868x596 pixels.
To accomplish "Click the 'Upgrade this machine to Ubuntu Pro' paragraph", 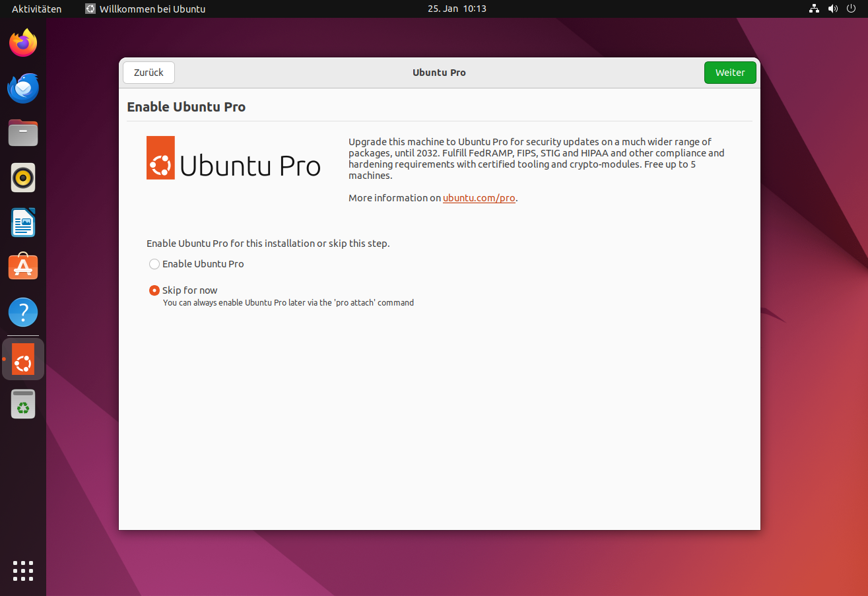I will (537, 158).
